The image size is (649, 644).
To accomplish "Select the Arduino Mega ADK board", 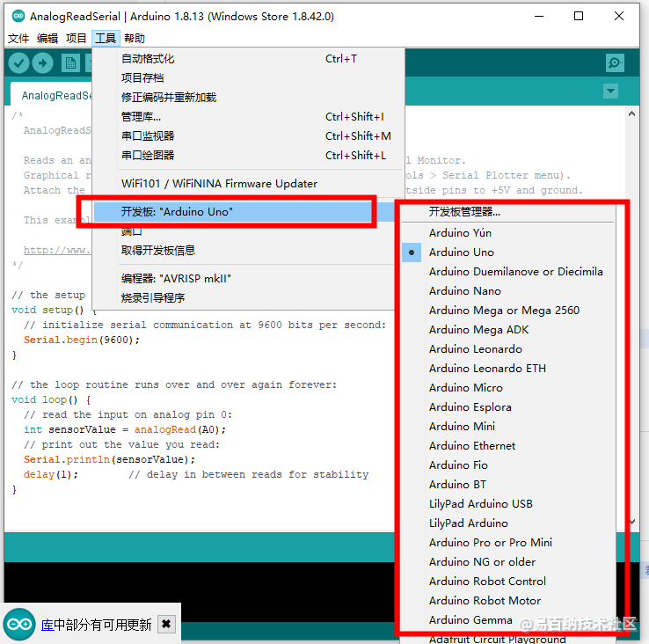I will click(x=508, y=330).
